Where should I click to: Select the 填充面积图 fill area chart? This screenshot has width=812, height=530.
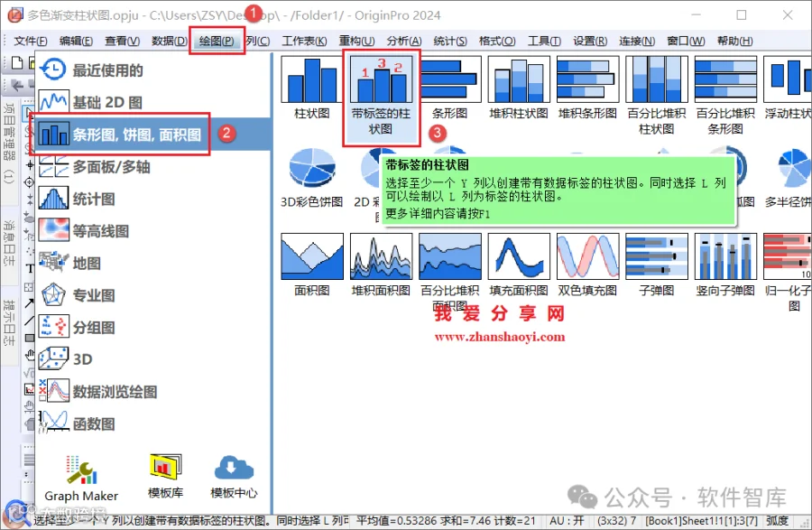519,265
